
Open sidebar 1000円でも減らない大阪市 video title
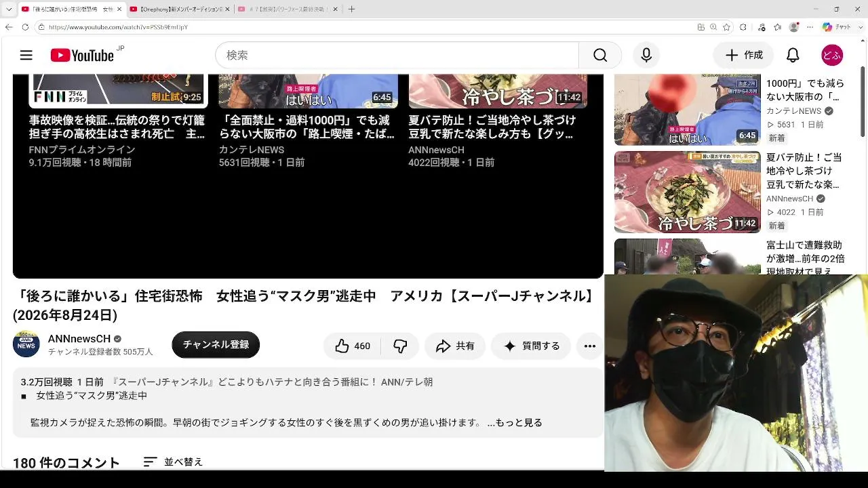(x=806, y=89)
